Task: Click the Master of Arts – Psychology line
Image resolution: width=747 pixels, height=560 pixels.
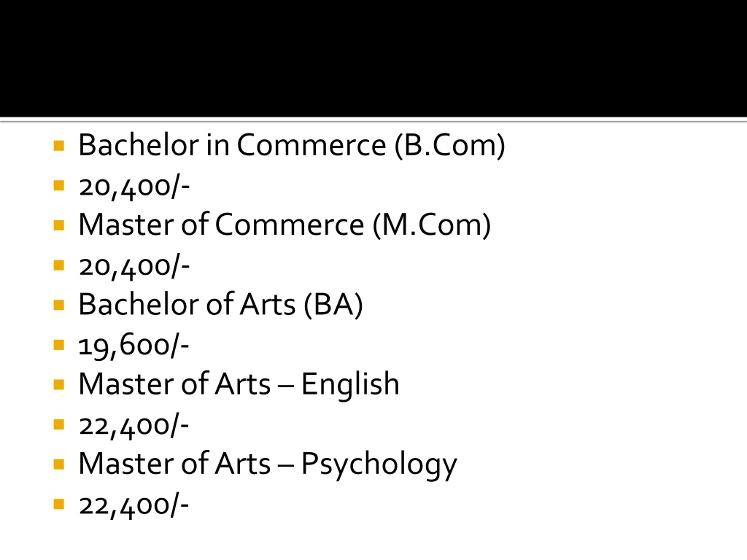Action: pyautogui.click(x=268, y=464)
